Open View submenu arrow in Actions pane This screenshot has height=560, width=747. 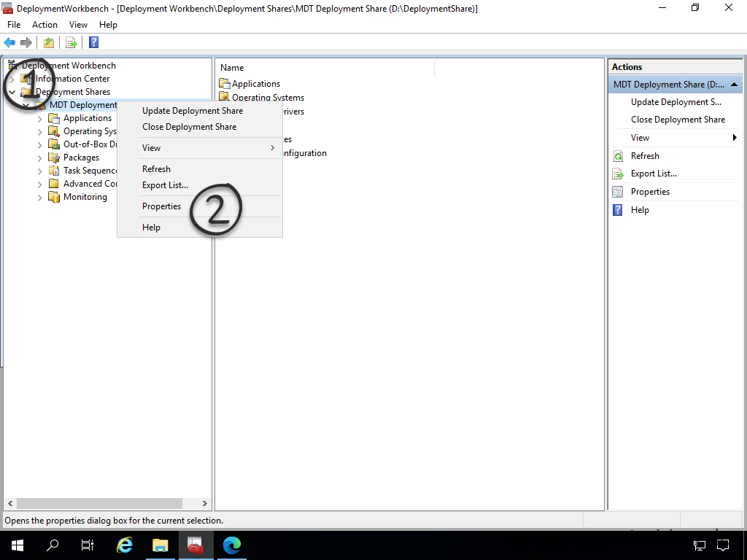pyautogui.click(x=735, y=138)
